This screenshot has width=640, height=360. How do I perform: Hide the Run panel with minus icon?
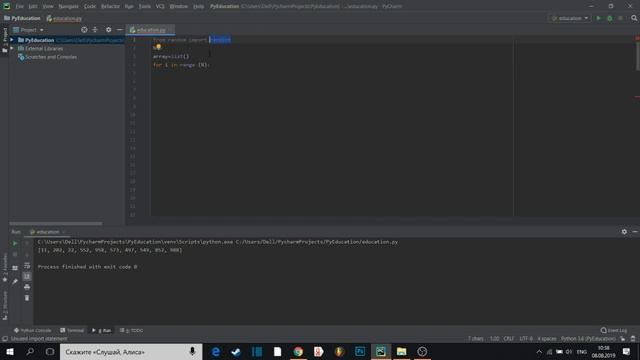pos(635,232)
